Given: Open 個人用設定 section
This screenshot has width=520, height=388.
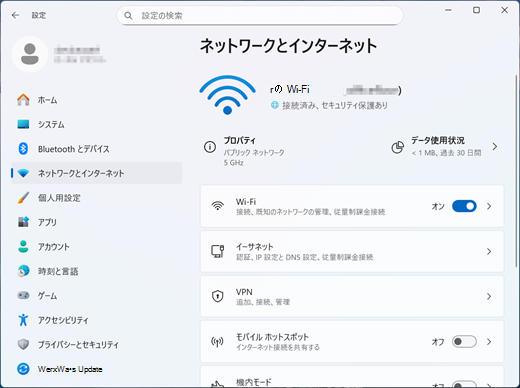Looking at the screenshot, I should [x=97, y=198].
